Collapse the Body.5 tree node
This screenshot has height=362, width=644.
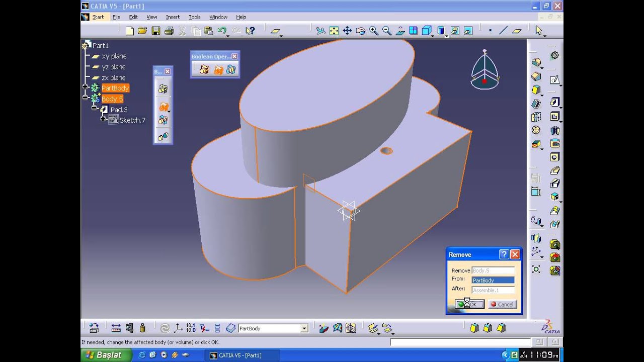click(x=85, y=98)
